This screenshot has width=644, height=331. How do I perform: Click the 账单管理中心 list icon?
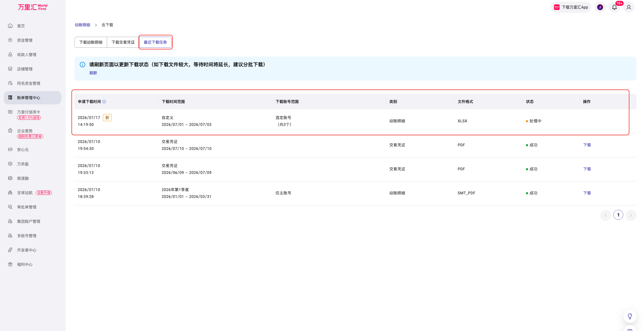[x=10, y=97]
